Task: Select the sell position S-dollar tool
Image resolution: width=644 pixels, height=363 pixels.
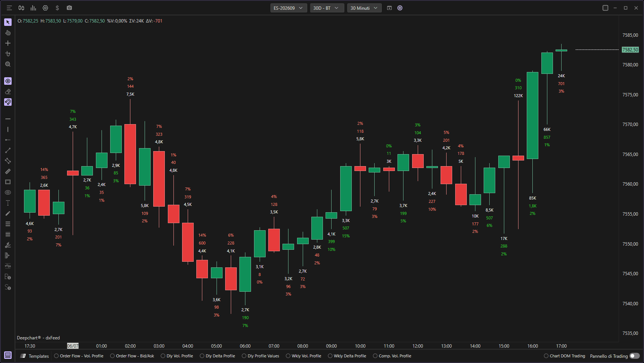Action: 8,287
